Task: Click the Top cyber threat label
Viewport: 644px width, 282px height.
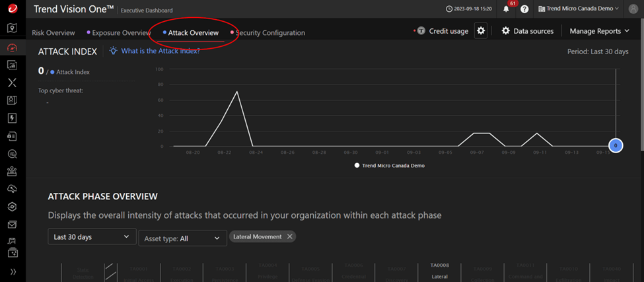Action: tap(61, 90)
